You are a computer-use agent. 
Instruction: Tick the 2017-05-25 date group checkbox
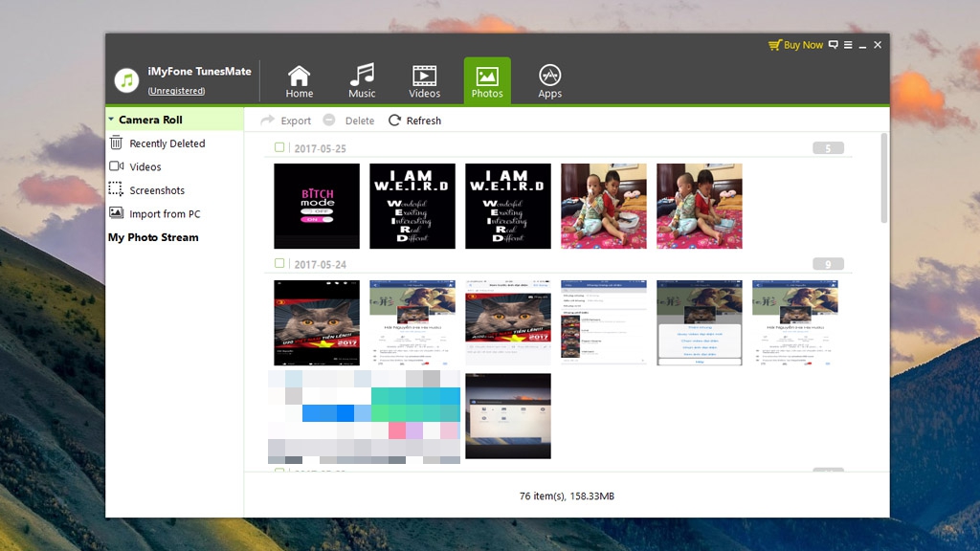[279, 148]
